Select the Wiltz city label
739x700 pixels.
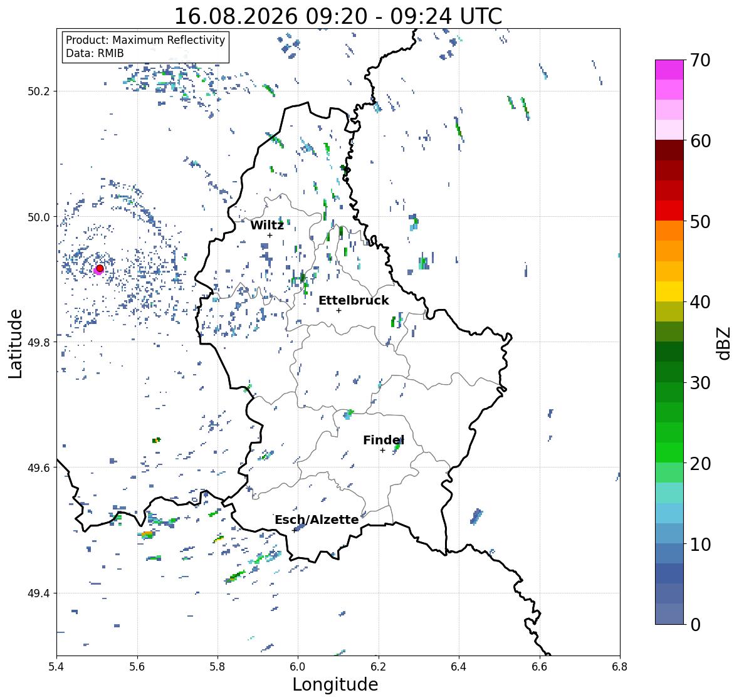coord(267,225)
